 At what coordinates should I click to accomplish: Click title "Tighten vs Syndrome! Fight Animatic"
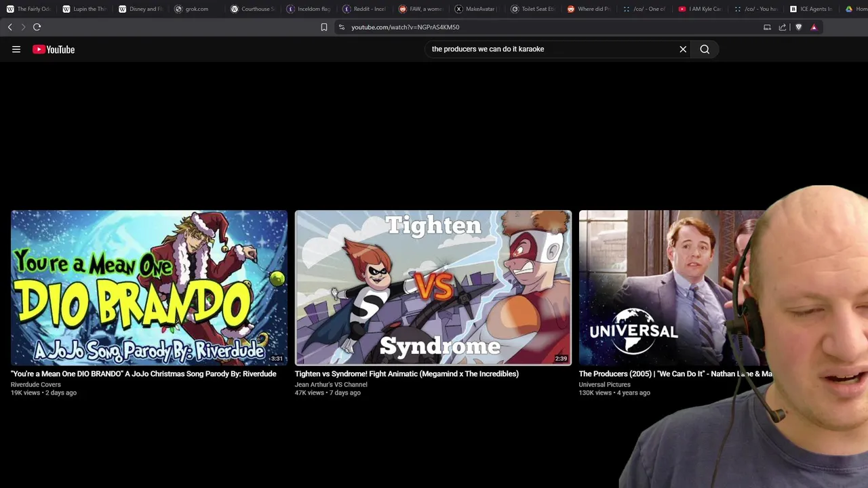click(x=407, y=373)
